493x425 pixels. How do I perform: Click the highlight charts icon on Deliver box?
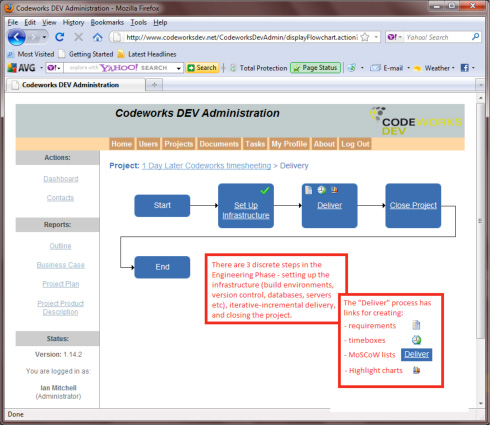[334, 190]
